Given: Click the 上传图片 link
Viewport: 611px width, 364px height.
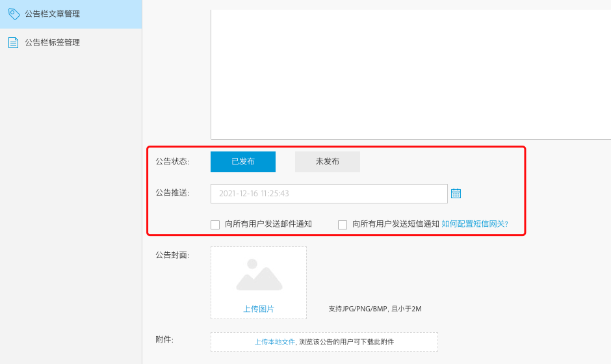Looking at the screenshot, I should [x=259, y=309].
